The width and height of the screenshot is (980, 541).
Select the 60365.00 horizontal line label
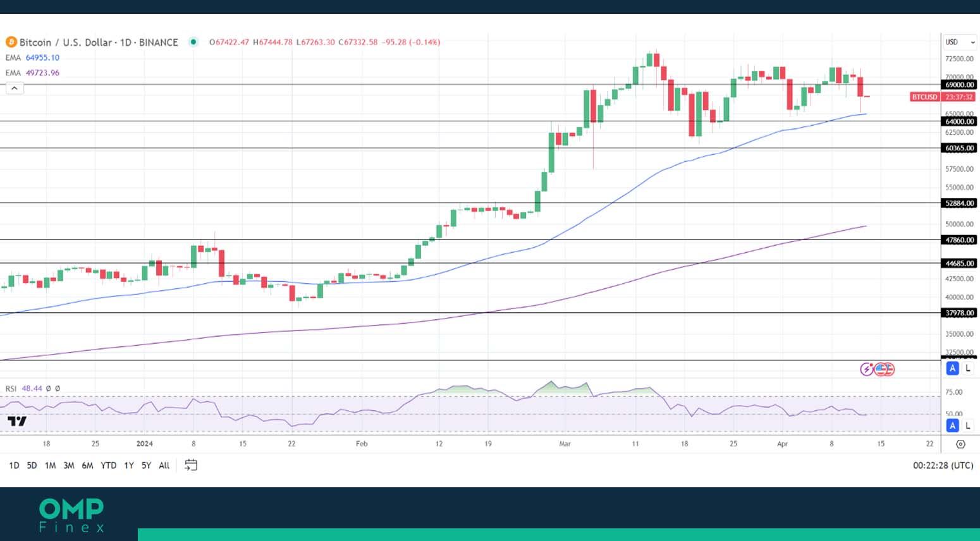tap(959, 148)
